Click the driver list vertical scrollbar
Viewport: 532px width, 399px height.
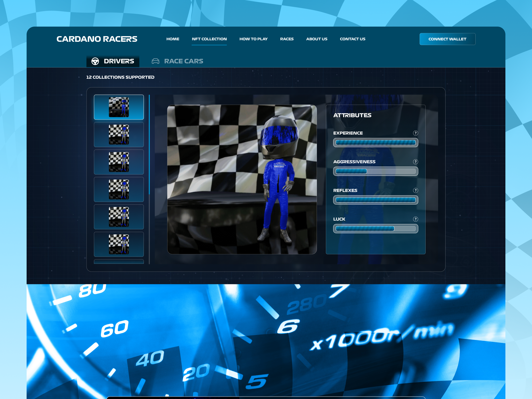coord(149,145)
